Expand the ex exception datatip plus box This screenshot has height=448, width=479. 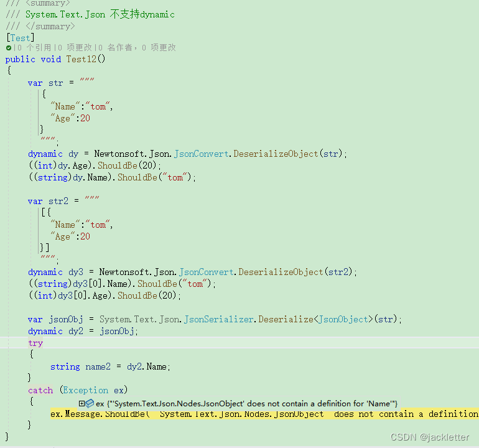pyautogui.click(x=81, y=404)
